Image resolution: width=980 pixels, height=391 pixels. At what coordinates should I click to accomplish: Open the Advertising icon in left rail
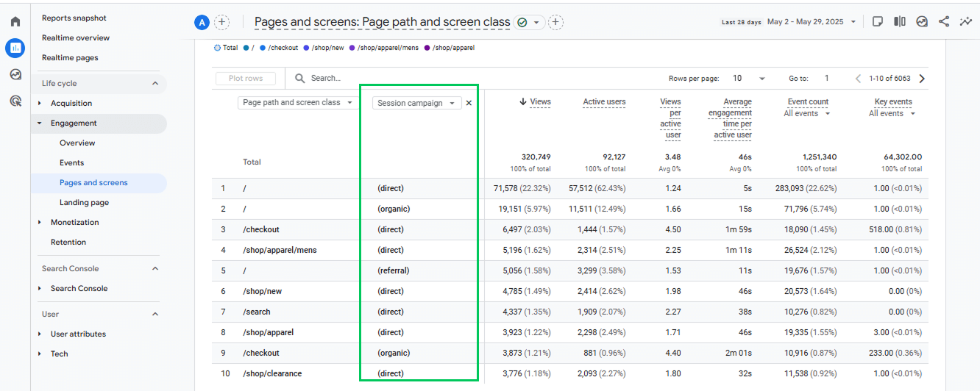click(15, 101)
